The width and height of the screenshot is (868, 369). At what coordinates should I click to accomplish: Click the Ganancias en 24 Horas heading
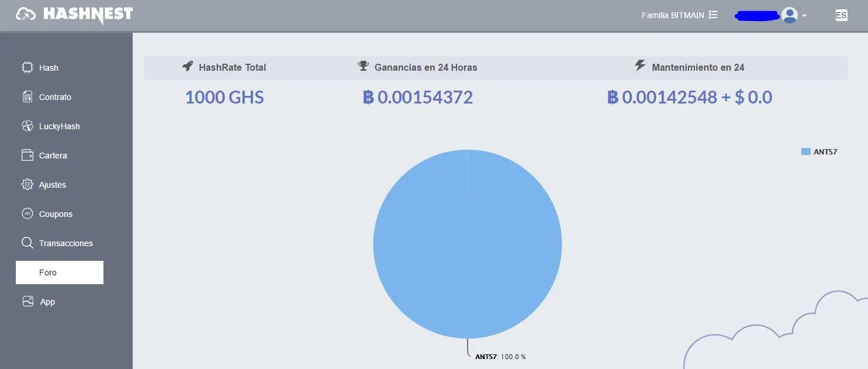[426, 67]
